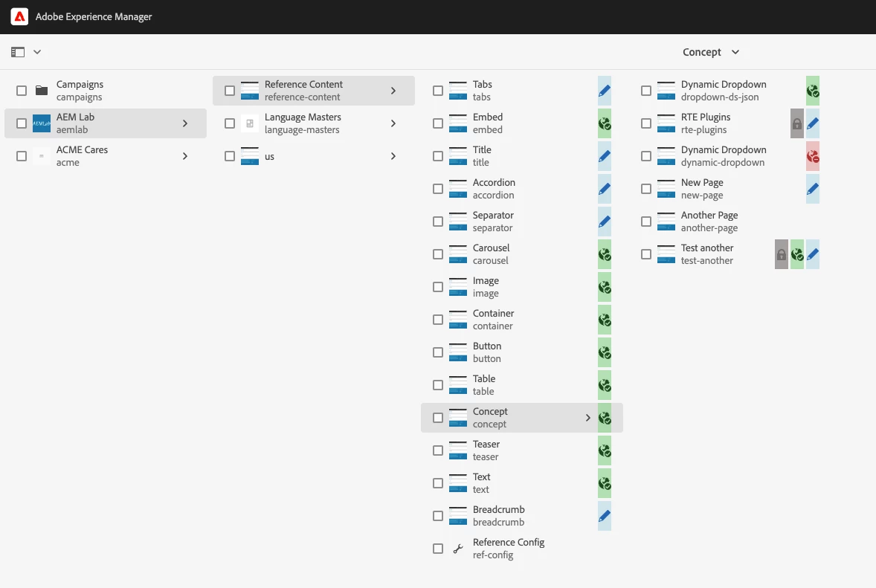Image resolution: width=876 pixels, height=588 pixels.
Task: Click the Adobe logo icon
Action: (19, 17)
